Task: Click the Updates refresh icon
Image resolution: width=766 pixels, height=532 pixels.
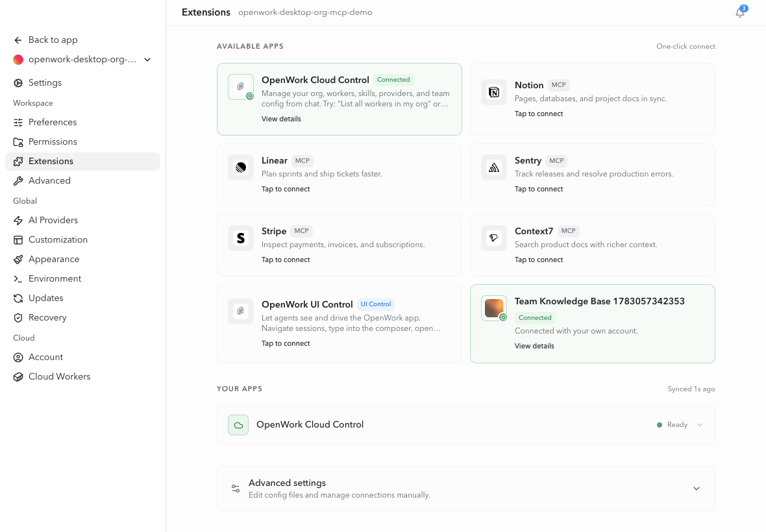Action: 18,298
